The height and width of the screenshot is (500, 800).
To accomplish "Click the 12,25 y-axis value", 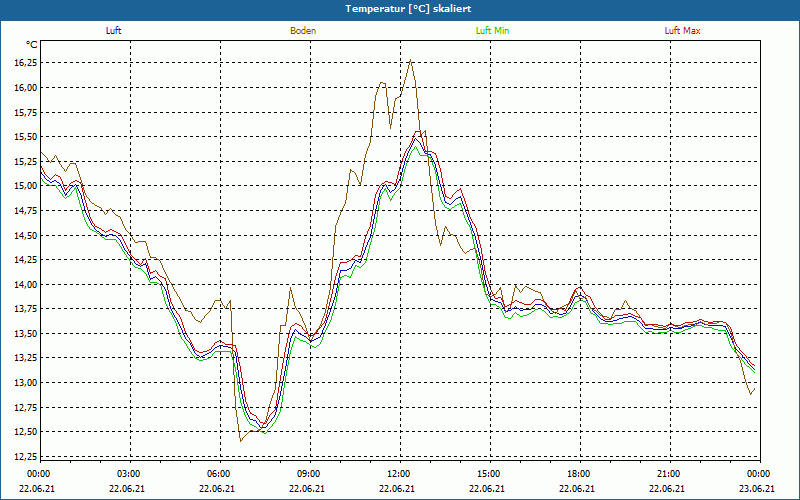I will (28, 456).
